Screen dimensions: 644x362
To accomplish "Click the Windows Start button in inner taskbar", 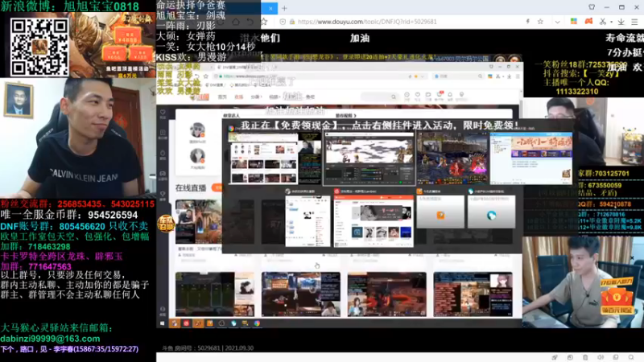I will (163, 323).
